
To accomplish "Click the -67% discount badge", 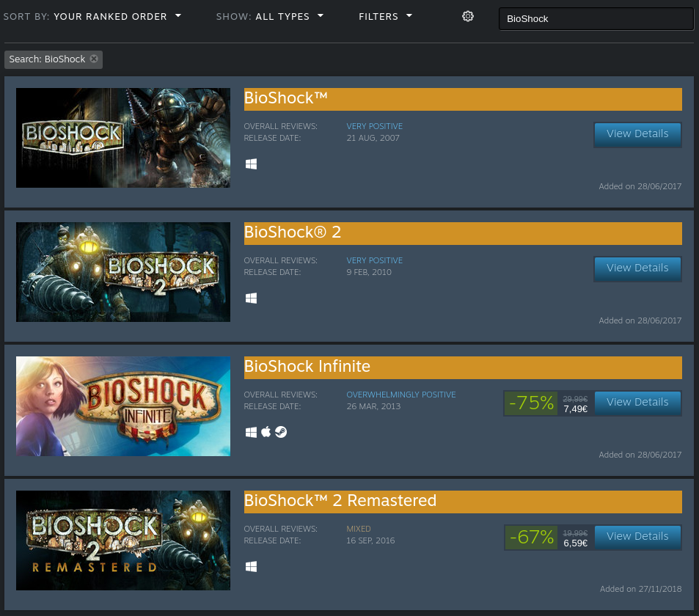I will tap(531, 537).
